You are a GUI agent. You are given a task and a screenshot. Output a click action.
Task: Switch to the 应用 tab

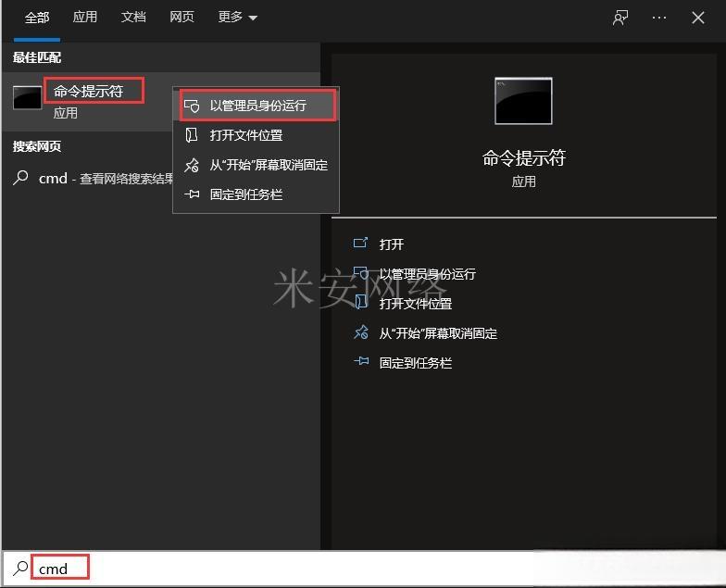click(85, 18)
